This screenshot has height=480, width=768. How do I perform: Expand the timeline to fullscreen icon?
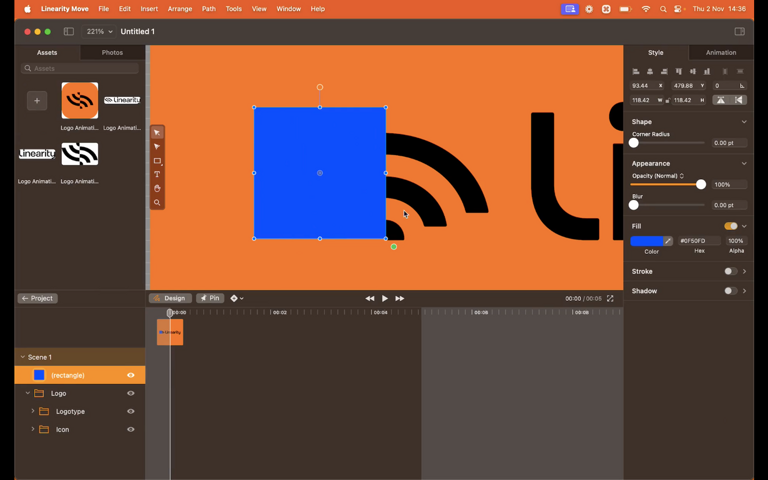610,298
